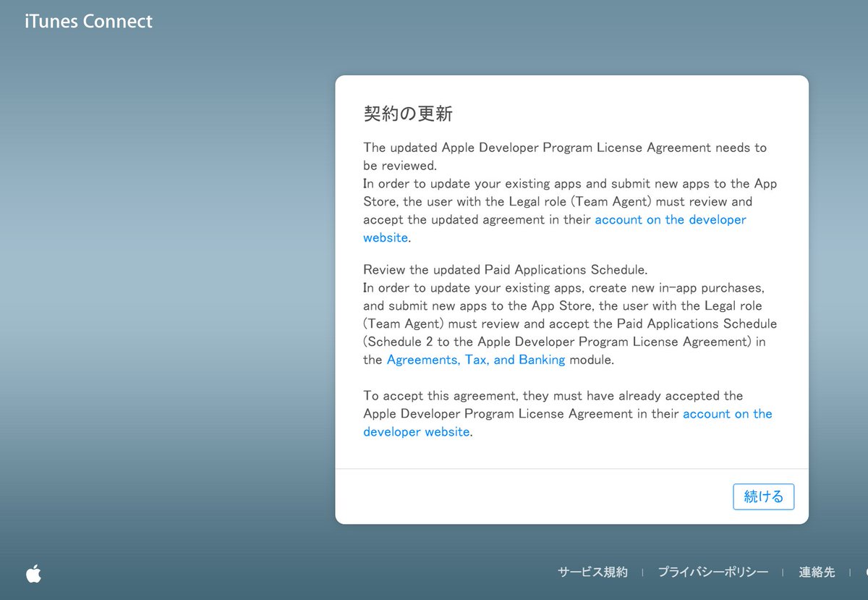This screenshot has height=600, width=868.
Task: Open the last 'account on the developer website' link
Action: click(x=727, y=414)
